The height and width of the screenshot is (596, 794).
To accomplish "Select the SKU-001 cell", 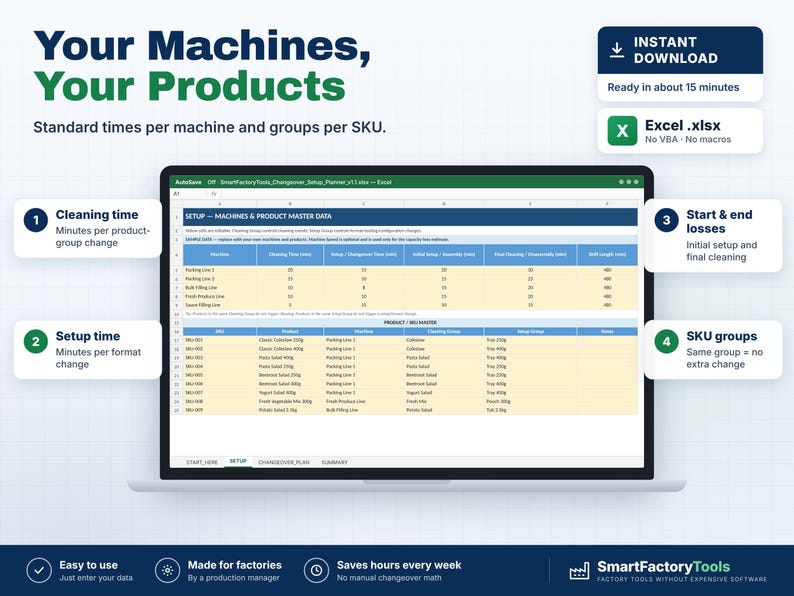I will tap(220, 340).
